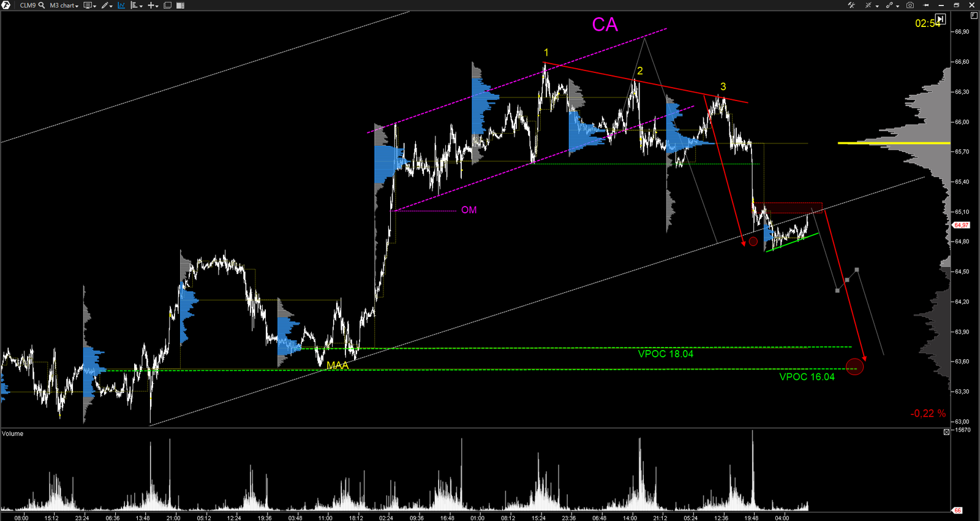Open the plus crosshair menu
This screenshot has width=980, height=521.
pos(153,5)
